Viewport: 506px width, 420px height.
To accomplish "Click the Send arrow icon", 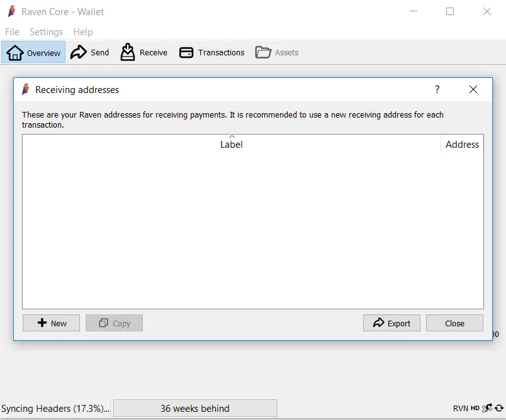I will click(x=79, y=52).
